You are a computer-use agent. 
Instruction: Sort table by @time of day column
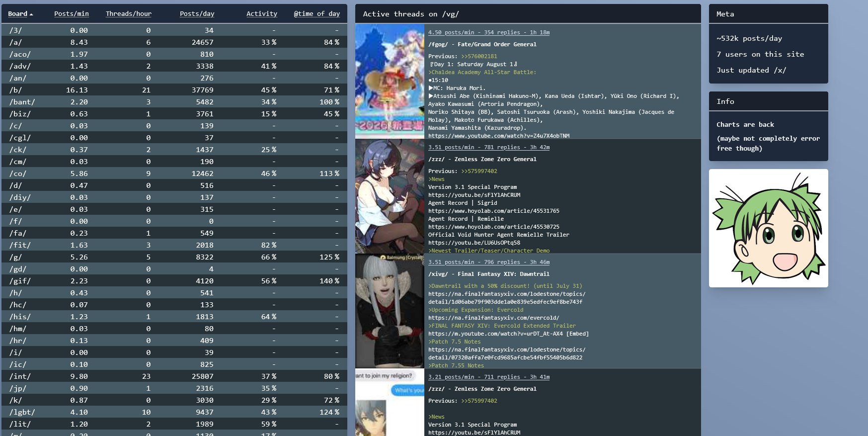click(x=317, y=14)
